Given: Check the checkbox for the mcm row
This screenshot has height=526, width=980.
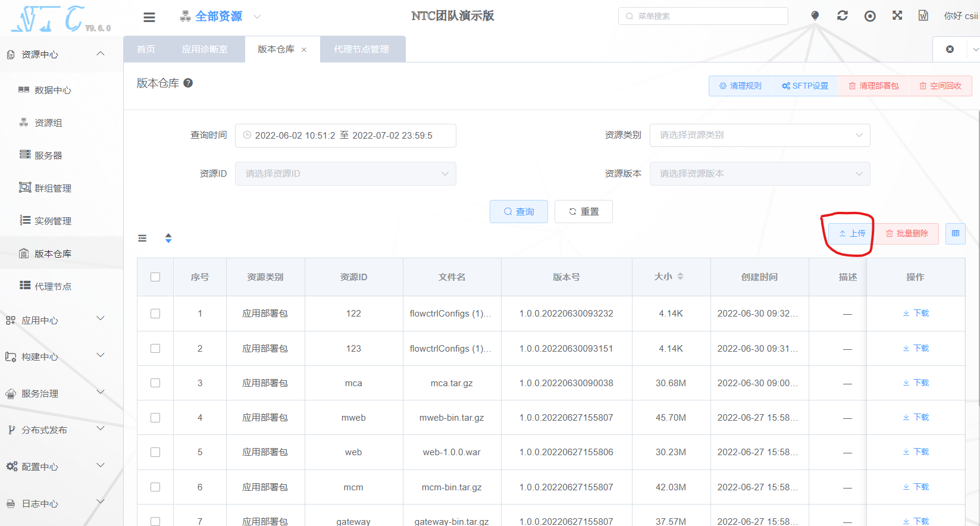Looking at the screenshot, I should point(155,487).
